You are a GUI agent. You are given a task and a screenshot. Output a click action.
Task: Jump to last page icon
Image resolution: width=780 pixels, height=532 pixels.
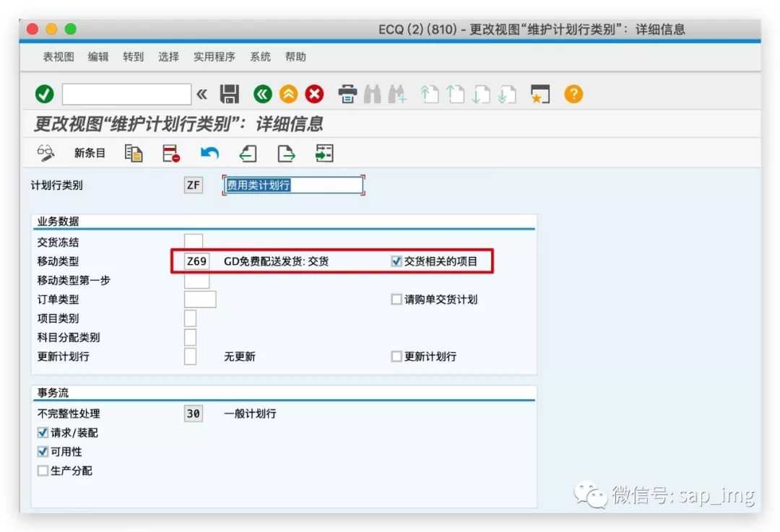click(x=507, y=94)
